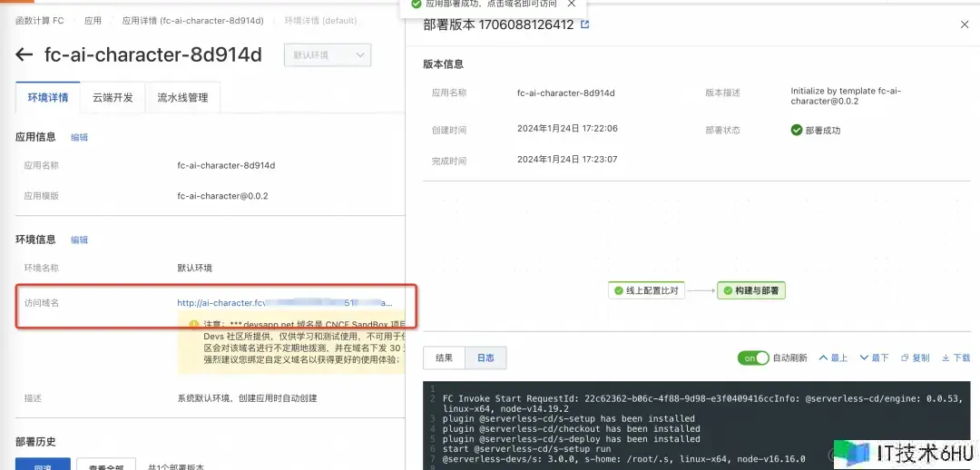Image resolution: width=980 pixels, height=470 pixels.
Task: Open deployment version in new window icon
Action: click(585, 24)
